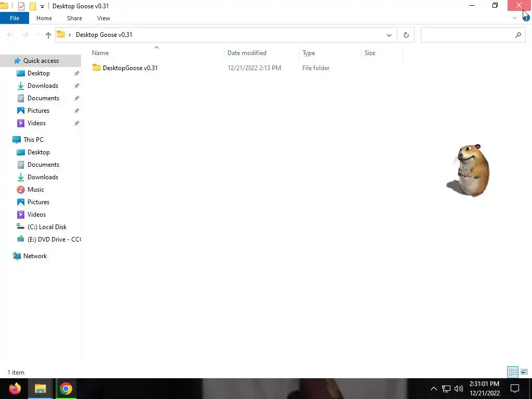Open pinned Downloads under Quick access

pyautogui.click(x=43, y=86)
